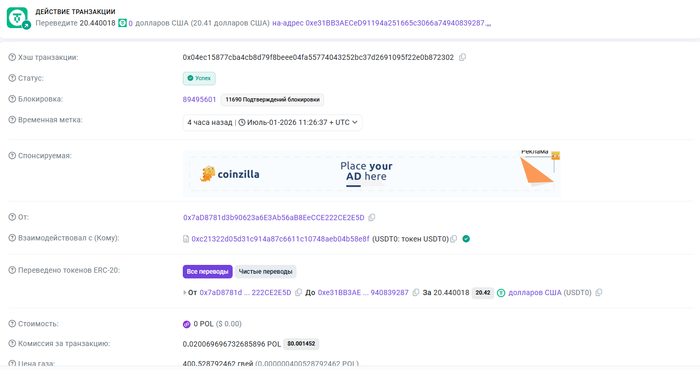700x370 pixels.
Task: Click the USDT0 token icon in header
Action: [x=122, y=23]
